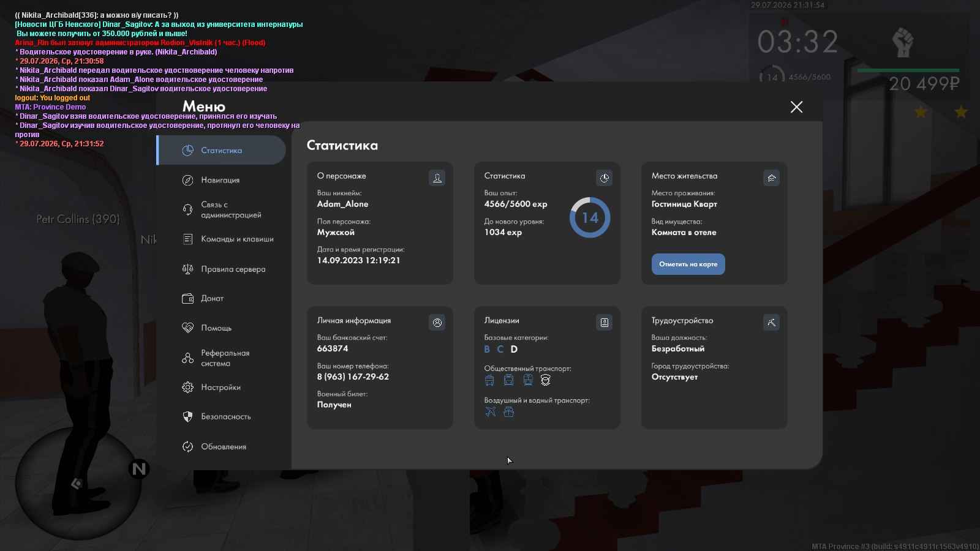Click the person icon on О персонаже card
Screen dimensions: 980x551
(437, 178)
